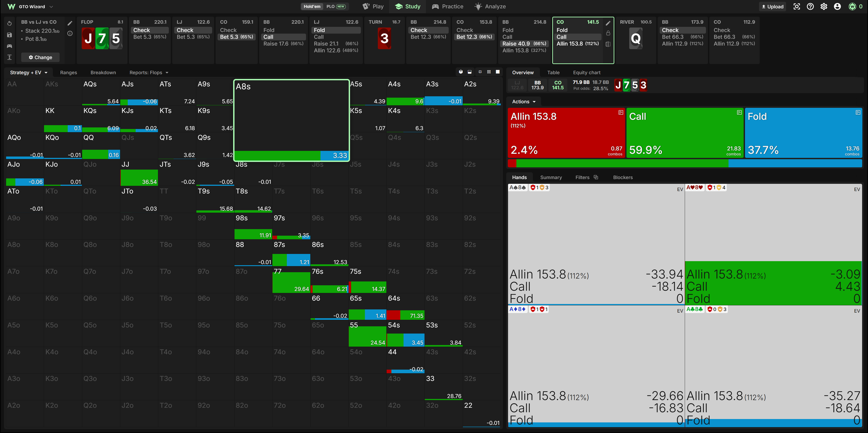The width and height of the screenshot is (868, 433).
Task: Click the collapse height arrows icon
Action: click(x=9, y=57)
